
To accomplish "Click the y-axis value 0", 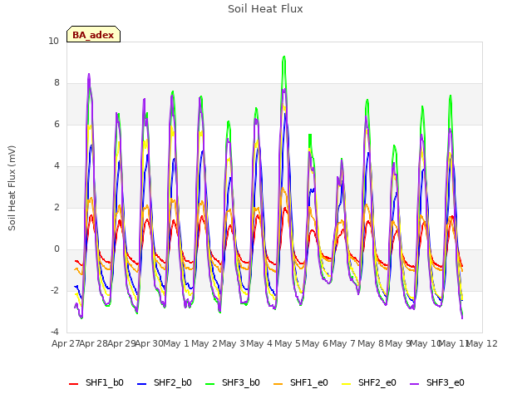I will (57, 249).
